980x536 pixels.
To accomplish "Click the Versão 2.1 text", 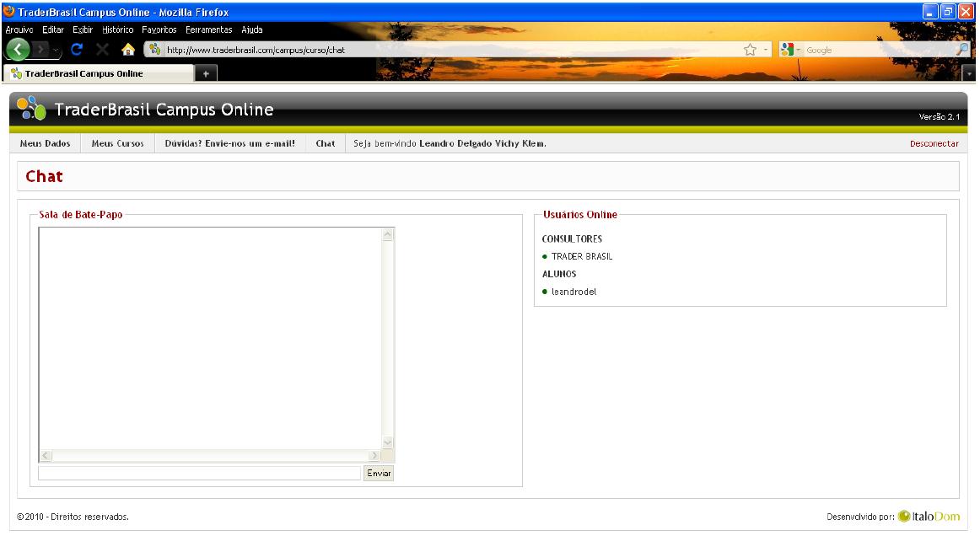I will 940,117.
